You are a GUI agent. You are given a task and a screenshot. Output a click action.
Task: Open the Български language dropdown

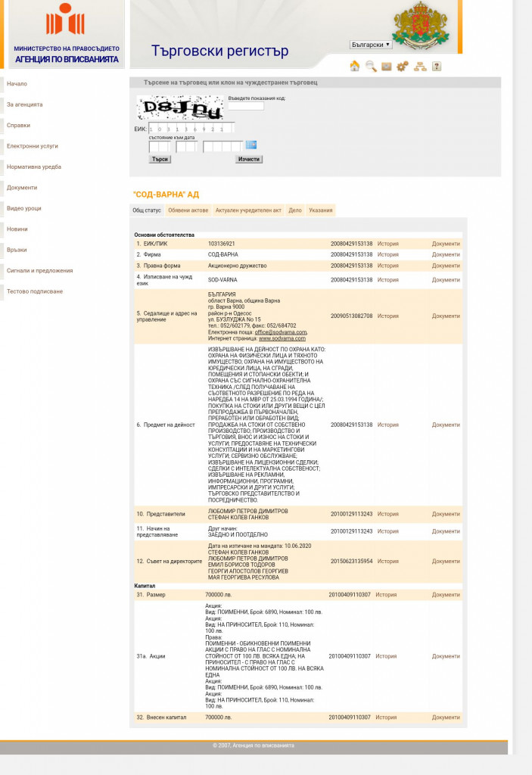pos(371,45)
